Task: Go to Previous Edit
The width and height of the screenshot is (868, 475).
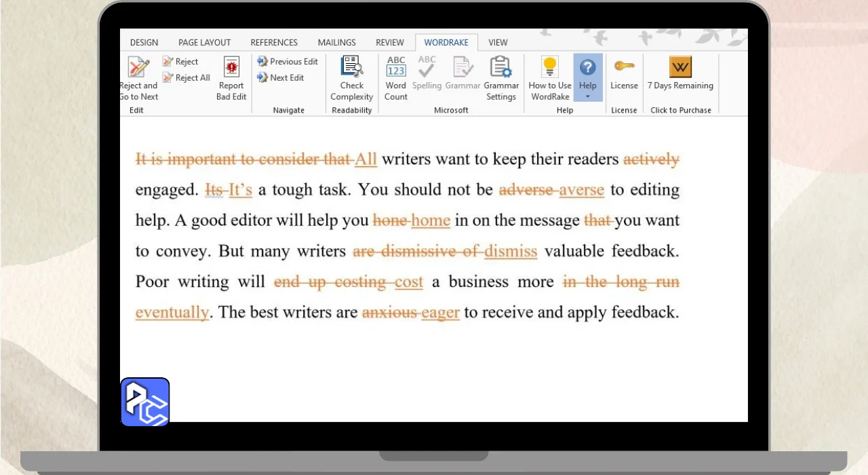Action: [288, 62]
